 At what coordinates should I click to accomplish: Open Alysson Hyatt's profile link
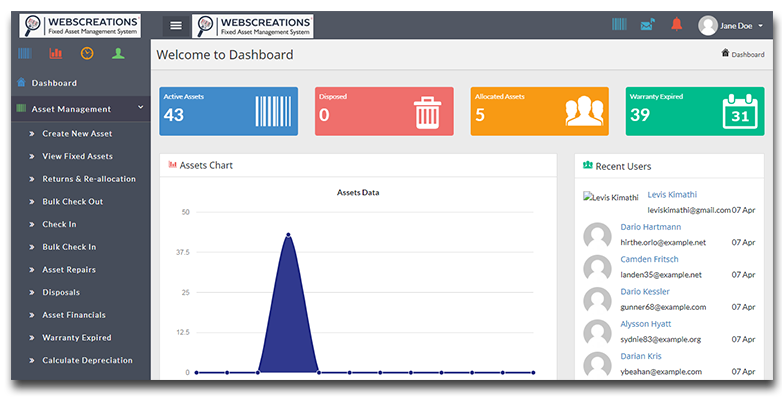click(645, 324)
